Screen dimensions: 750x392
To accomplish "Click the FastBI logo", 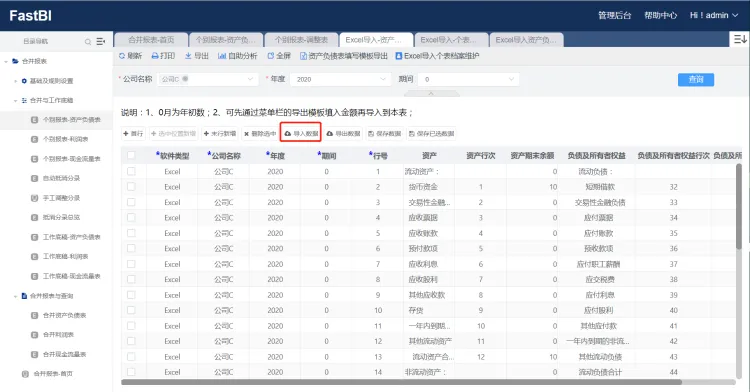I will coord(30,15).
